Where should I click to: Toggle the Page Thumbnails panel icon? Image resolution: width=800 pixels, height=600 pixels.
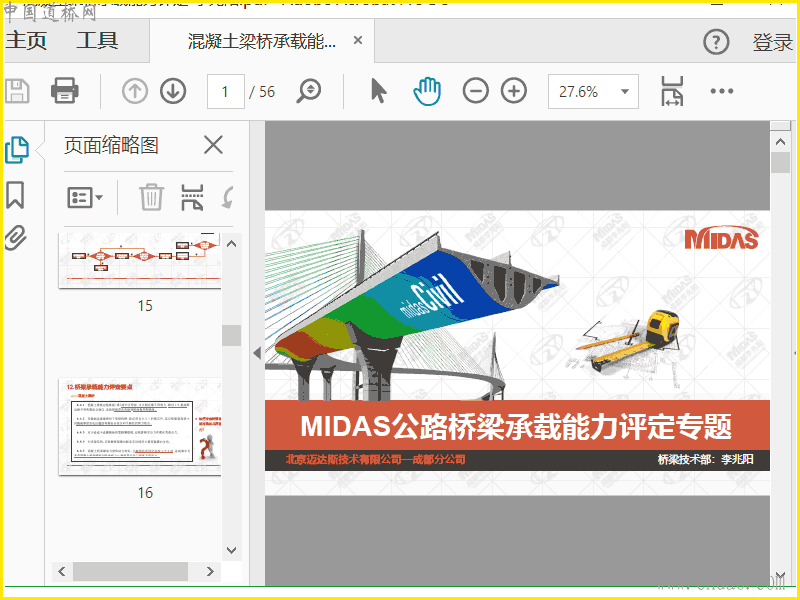click(x=17, y=150)
